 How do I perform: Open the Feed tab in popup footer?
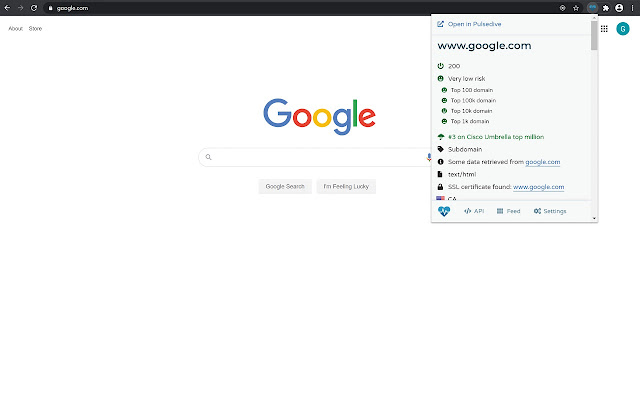point(508,211)
